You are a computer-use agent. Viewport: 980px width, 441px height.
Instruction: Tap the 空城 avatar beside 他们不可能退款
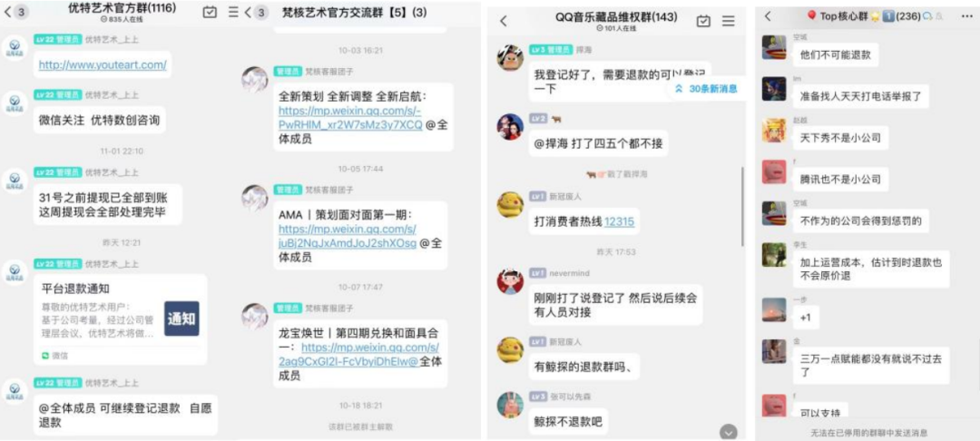click(774, 47)
